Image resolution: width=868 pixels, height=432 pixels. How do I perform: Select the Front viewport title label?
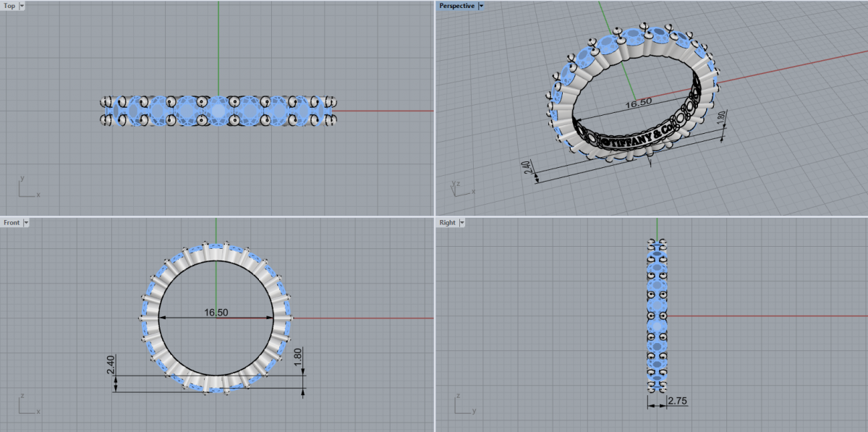(x=12, y=223)
